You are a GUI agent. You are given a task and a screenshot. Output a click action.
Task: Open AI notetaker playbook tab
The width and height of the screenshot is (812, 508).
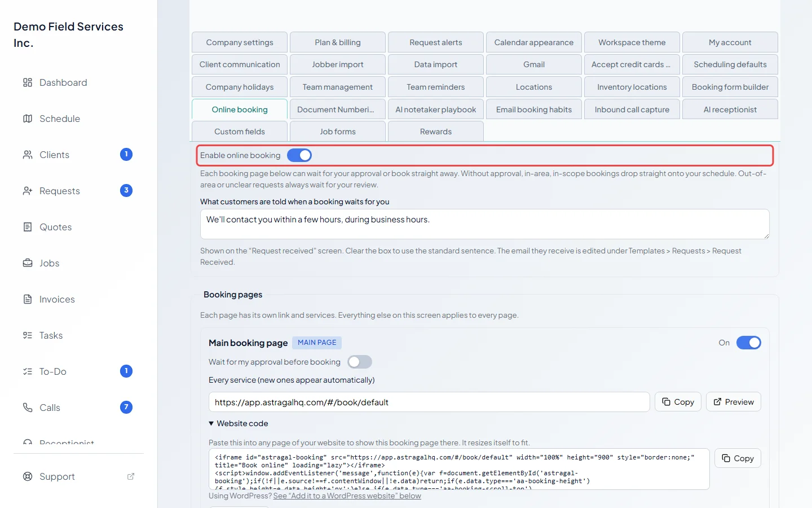tap(436, 110)
